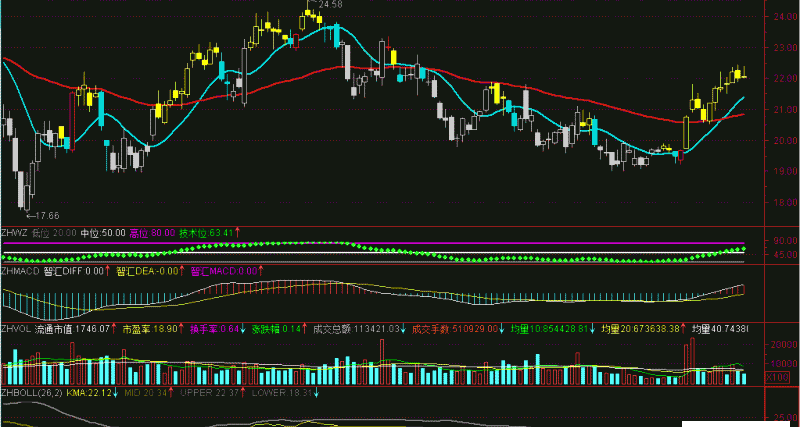
Task: Click the 技术位 63.41 value
Action: pos(206,233)
